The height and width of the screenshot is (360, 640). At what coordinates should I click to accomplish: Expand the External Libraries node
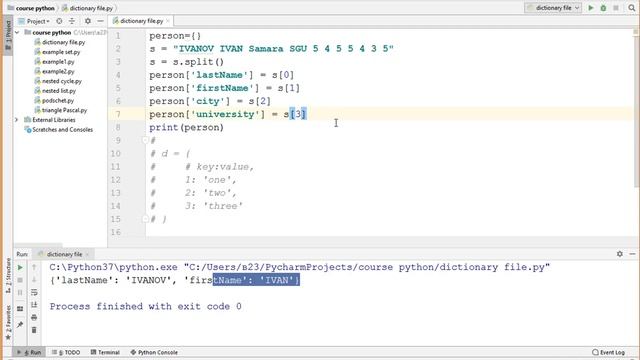(x=16, y=120)
